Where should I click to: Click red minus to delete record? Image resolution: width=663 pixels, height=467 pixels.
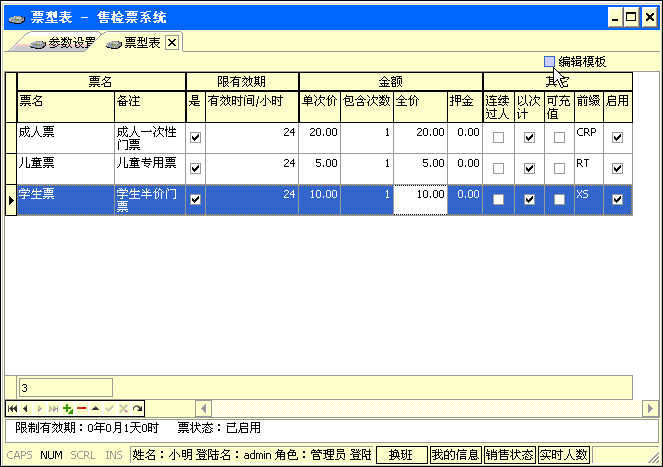pyautogui.click(x=81, y=408)
